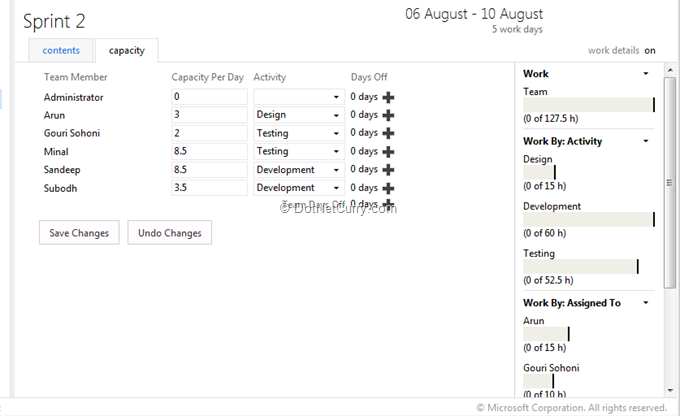Add team days off with plus icon
The image size is (680, 416).
tap(388, 204)
